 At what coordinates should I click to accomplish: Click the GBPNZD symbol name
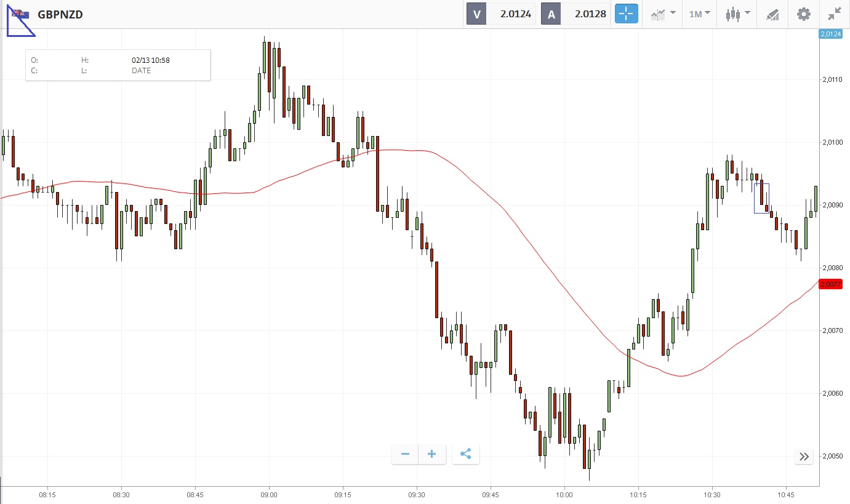[x=60, y=15]
